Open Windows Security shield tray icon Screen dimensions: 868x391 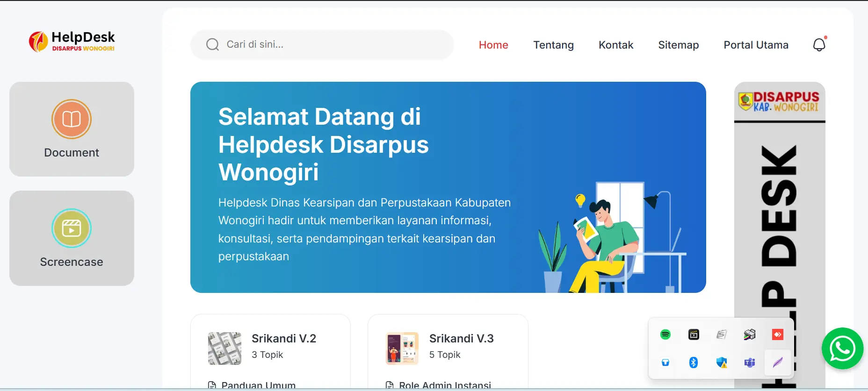(x=722, y=363)
